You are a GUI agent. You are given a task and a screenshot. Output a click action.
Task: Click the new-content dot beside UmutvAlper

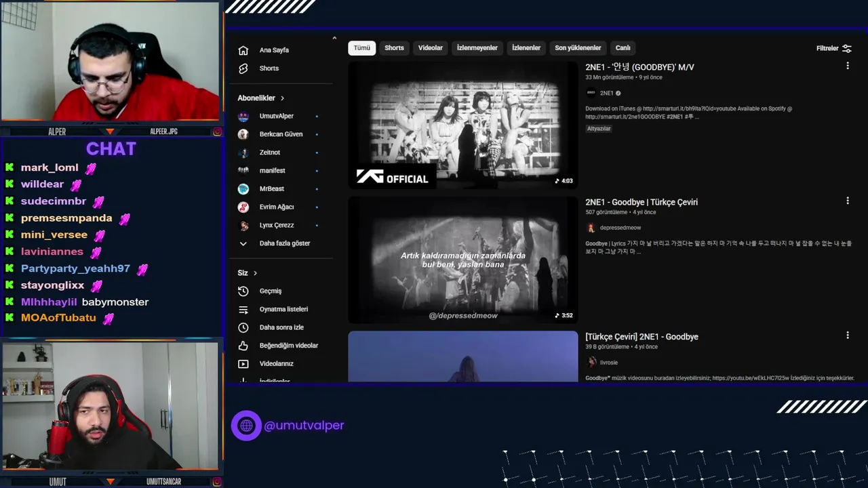click(x=317, y=117)
